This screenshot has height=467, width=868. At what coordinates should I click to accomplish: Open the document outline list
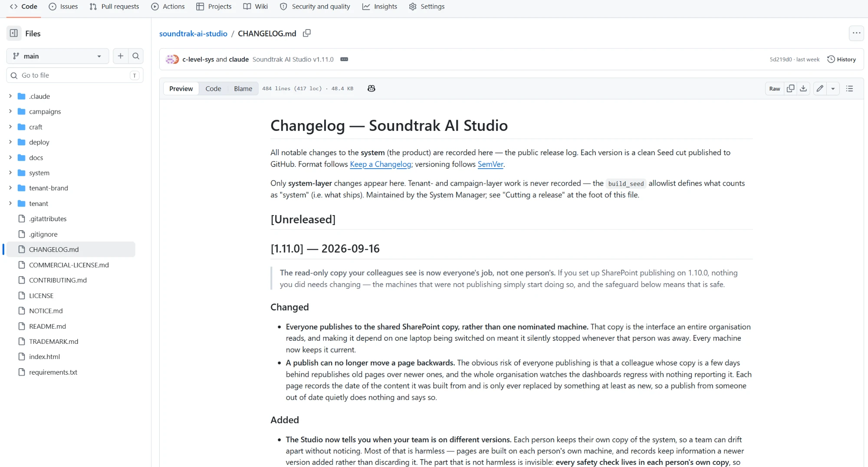tap(850, 88)
